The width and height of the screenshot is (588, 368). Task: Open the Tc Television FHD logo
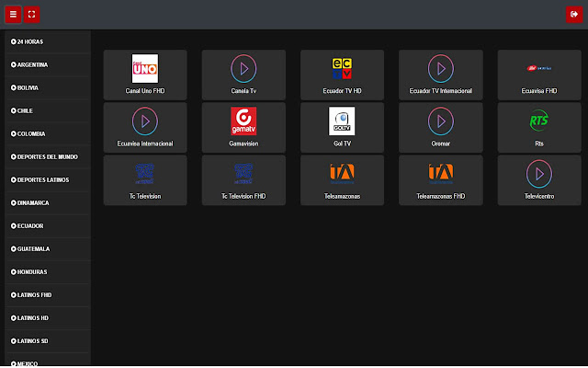(x=243, y=174)
